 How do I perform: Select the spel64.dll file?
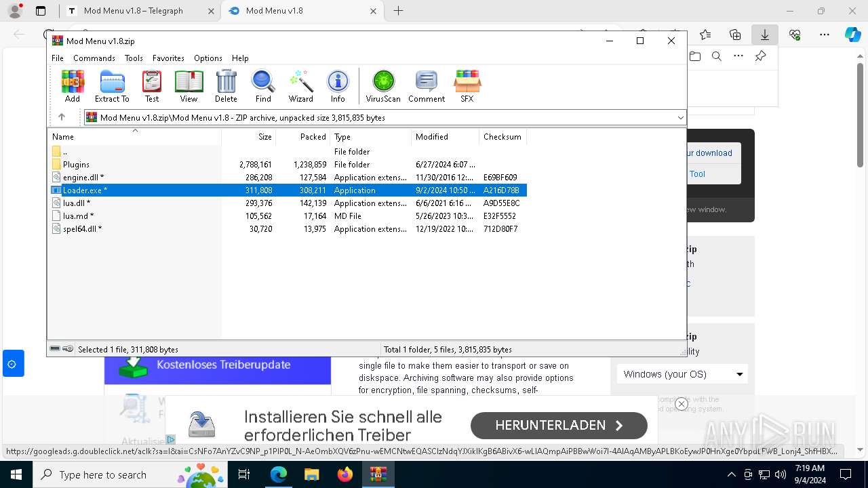[x=288, y=229]
